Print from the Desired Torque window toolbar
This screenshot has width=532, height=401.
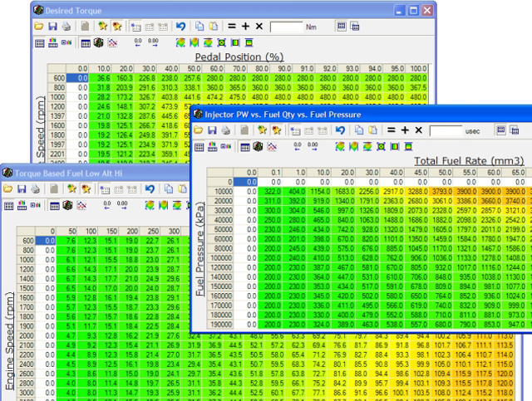click(x=66, y=26)
